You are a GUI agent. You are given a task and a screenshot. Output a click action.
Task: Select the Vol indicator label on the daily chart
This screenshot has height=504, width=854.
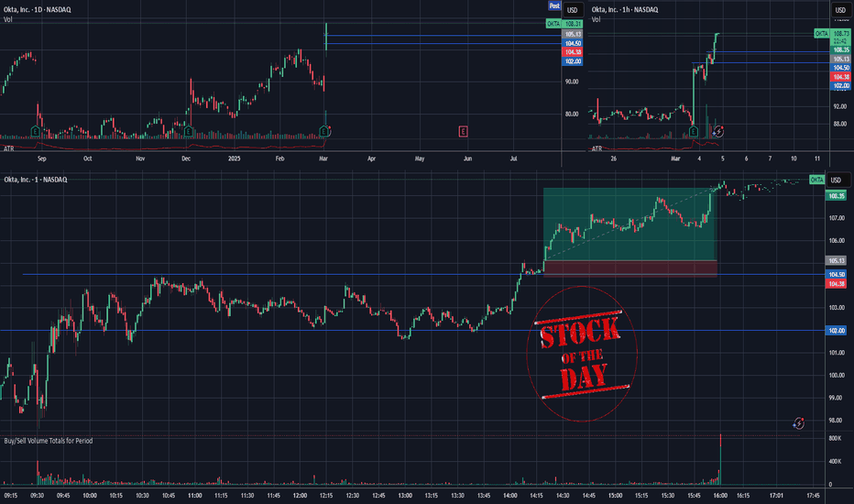(x=7, y=19)
